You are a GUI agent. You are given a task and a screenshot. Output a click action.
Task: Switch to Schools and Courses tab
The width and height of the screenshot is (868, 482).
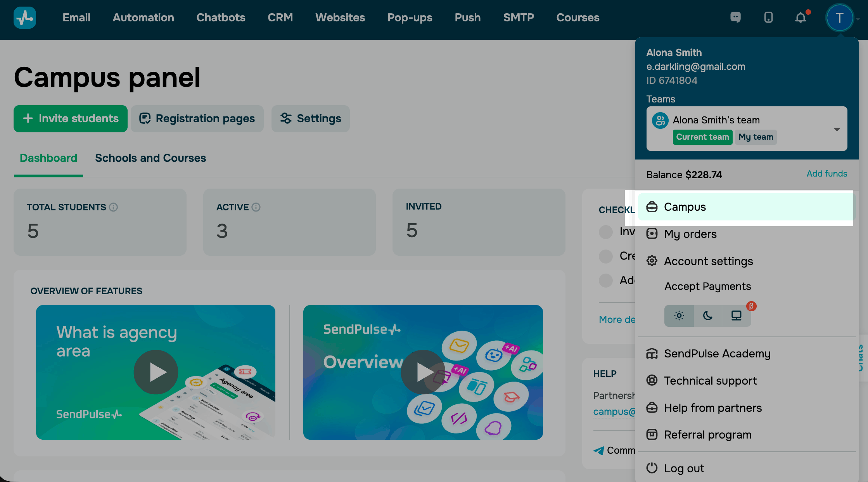point(150,158)
